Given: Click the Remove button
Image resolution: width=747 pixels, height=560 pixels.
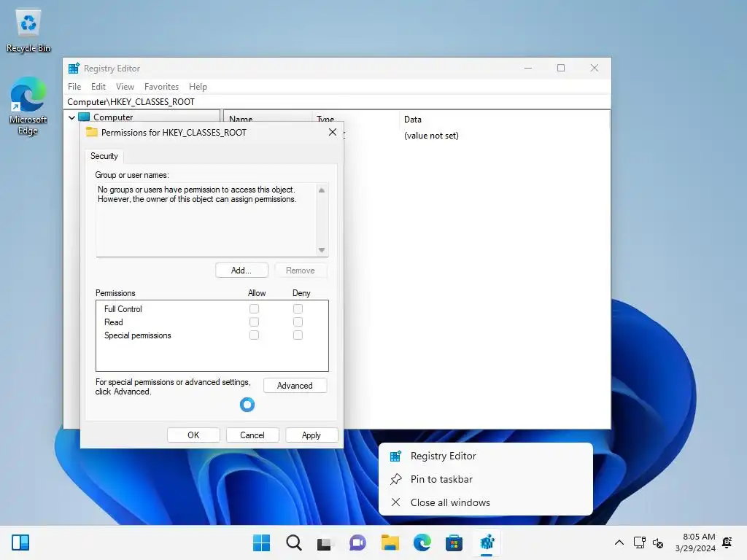Looking at the screenshot, I should 301,271.
